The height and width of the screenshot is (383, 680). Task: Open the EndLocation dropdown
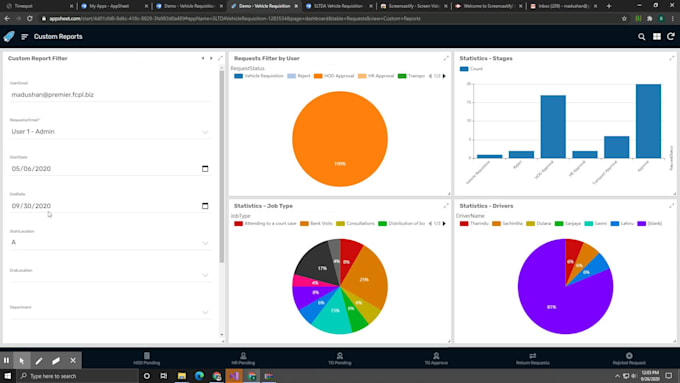pos(110,275)
